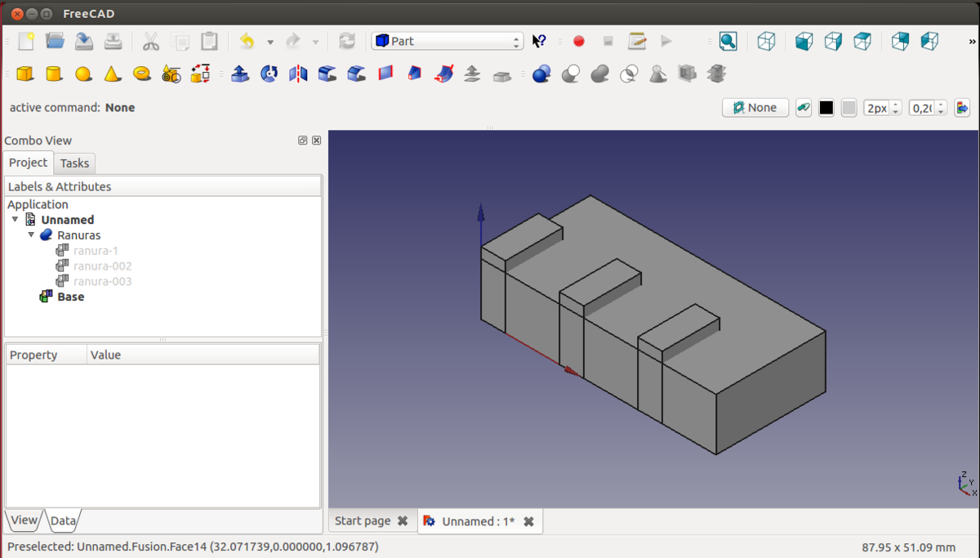This screenshot has height=558, width=980.
Task: Select the Extrude tool
Action: point(240,74)
